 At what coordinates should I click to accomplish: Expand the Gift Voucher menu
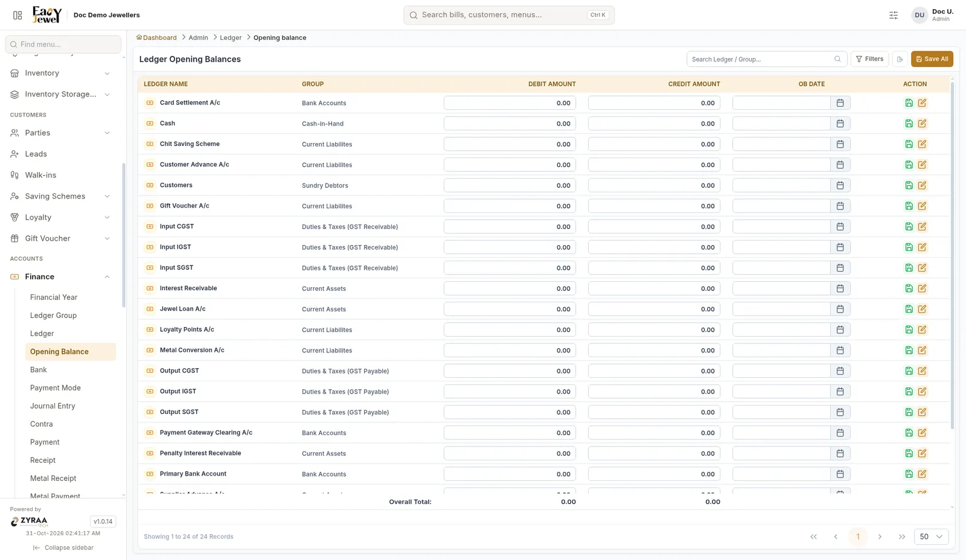tap(60, 238)
